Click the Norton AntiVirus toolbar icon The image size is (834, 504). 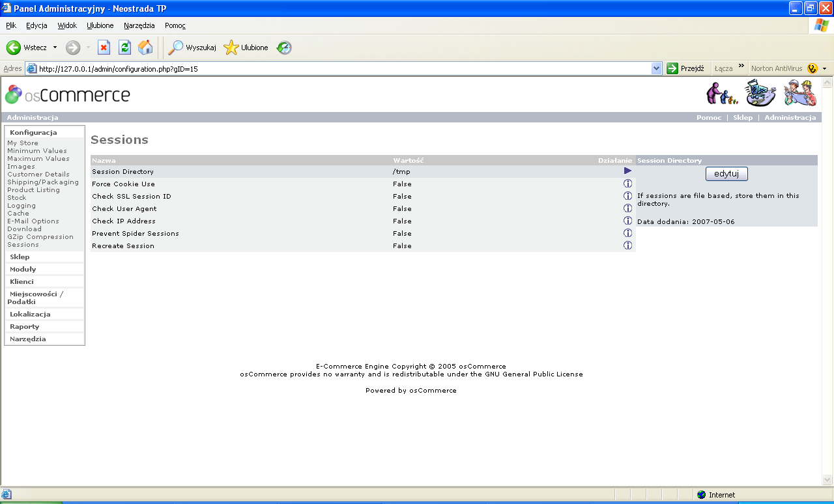[812, 68]
